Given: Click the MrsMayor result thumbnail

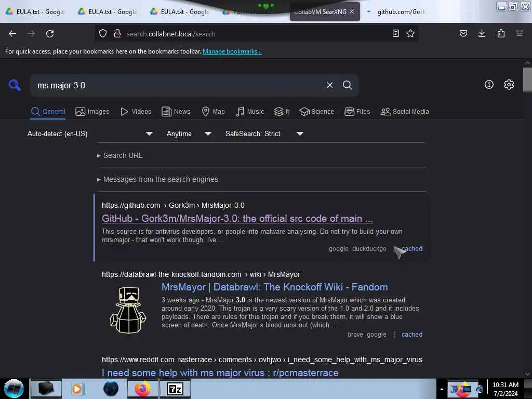Looking at the screenshot, I should [128, 310].
